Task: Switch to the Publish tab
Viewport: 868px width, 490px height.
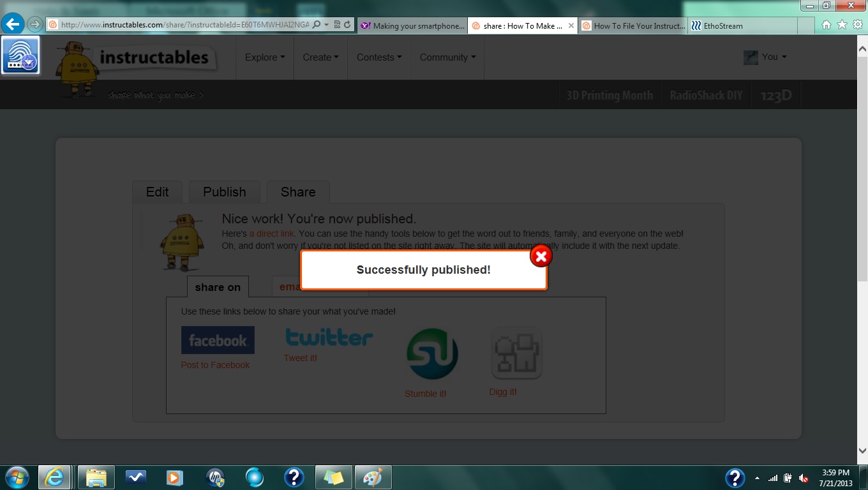Action: [225, 192]
